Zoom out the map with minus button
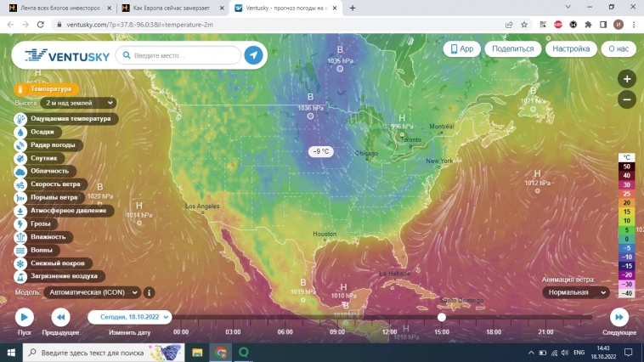The height and width of the screenshot is (362, 644). 627,99
